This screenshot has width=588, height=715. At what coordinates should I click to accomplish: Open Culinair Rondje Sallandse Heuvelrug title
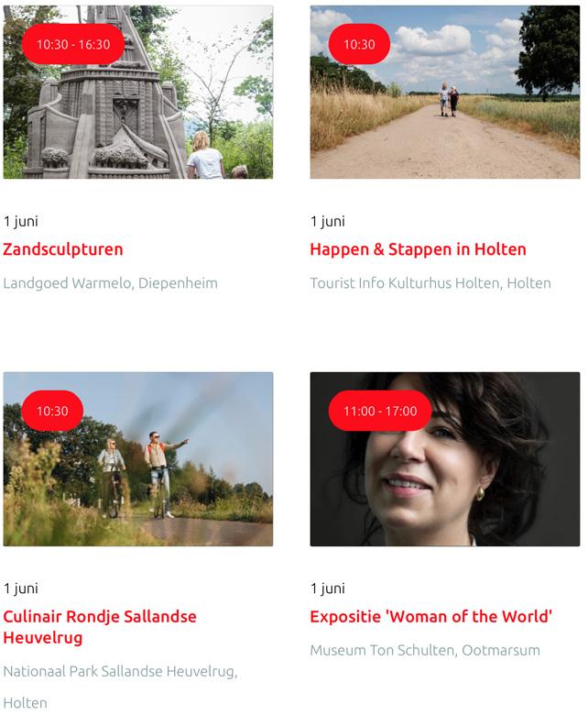(x=100, y=626)
